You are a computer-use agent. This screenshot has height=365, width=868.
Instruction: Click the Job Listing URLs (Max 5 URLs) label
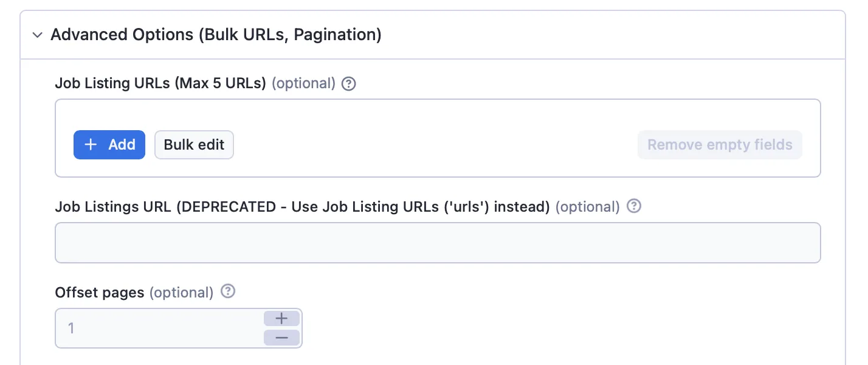click(160, 83)
